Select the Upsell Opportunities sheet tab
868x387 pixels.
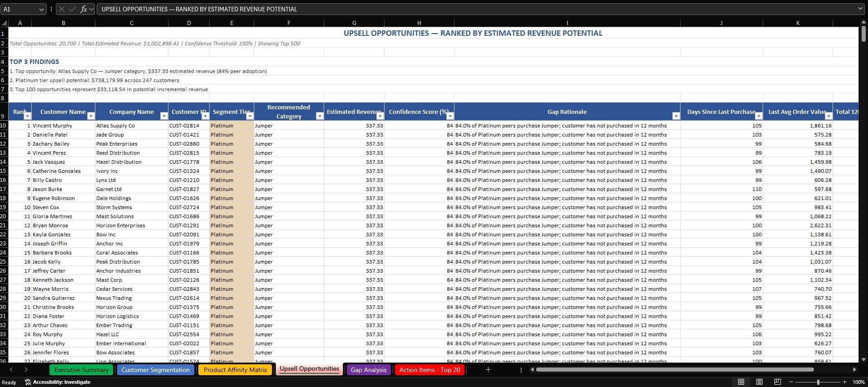[x=309, y=369]
